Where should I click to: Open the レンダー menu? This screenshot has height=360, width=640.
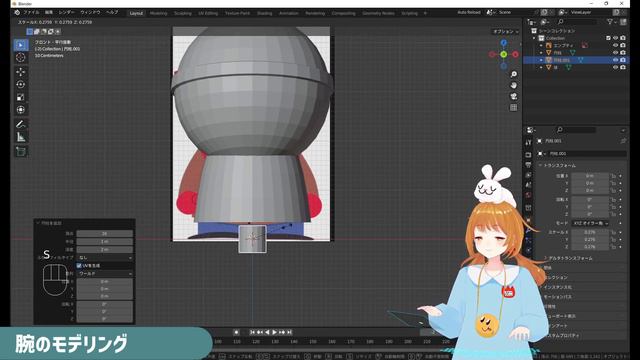67,13
